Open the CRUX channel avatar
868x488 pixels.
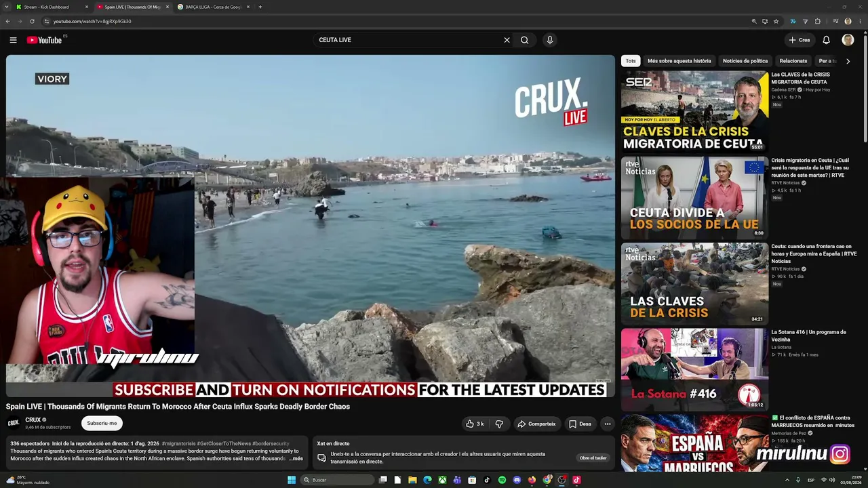[x=14, y=424]
